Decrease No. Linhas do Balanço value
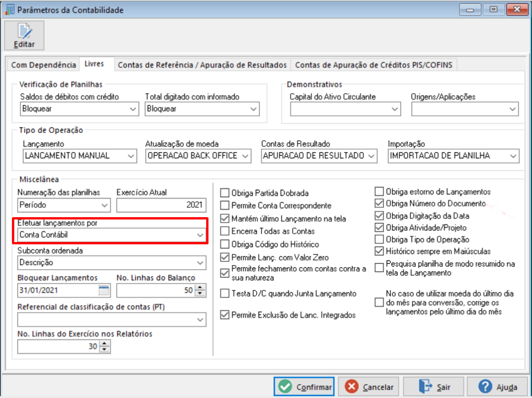The width and height of the screenshot is (532, 398). pos(200,294)
